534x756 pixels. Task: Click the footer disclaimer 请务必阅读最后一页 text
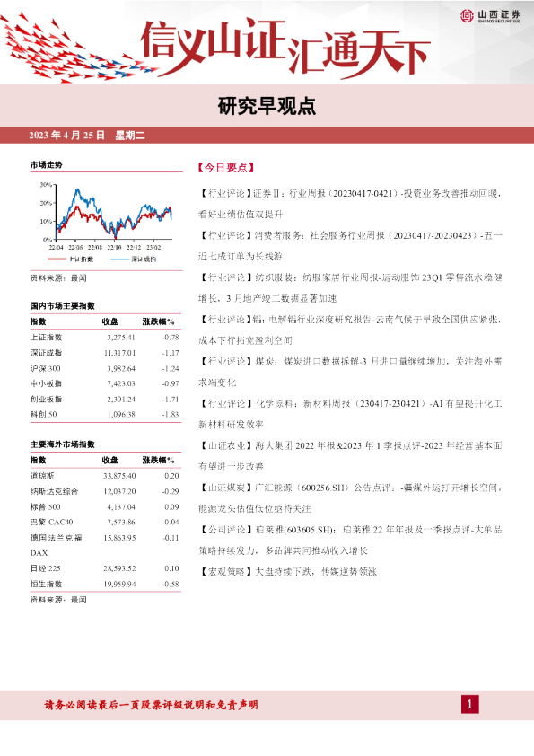coord(152,705)
